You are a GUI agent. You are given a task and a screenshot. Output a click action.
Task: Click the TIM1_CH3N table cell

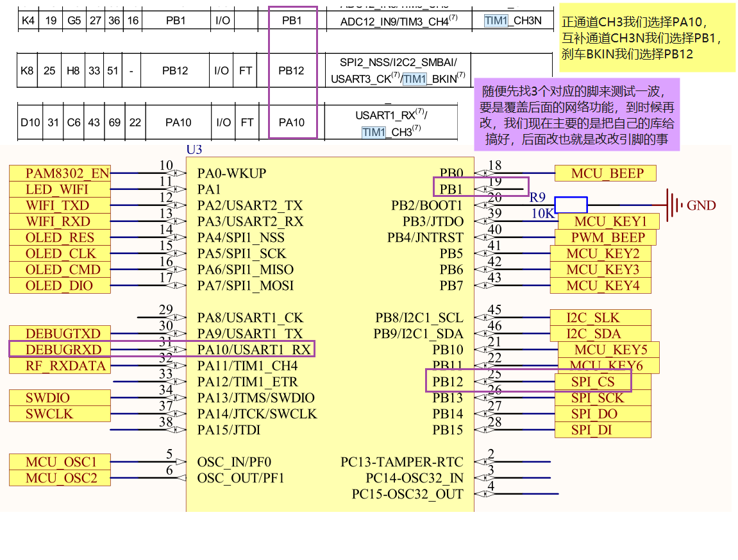512,21
